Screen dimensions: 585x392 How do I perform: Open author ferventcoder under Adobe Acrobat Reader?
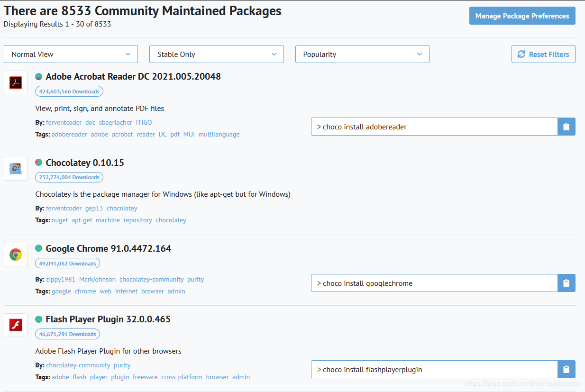tap(64, 122)
